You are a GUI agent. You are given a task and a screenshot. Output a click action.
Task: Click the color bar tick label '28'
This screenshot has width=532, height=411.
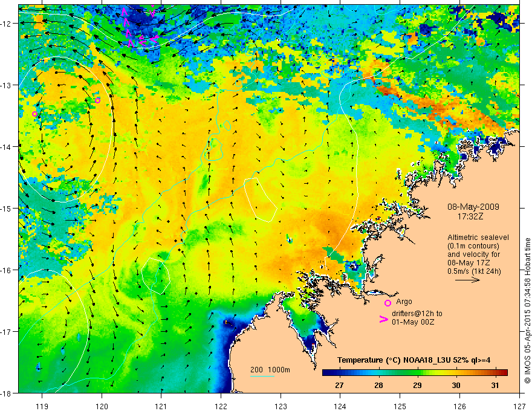[378, 385]
